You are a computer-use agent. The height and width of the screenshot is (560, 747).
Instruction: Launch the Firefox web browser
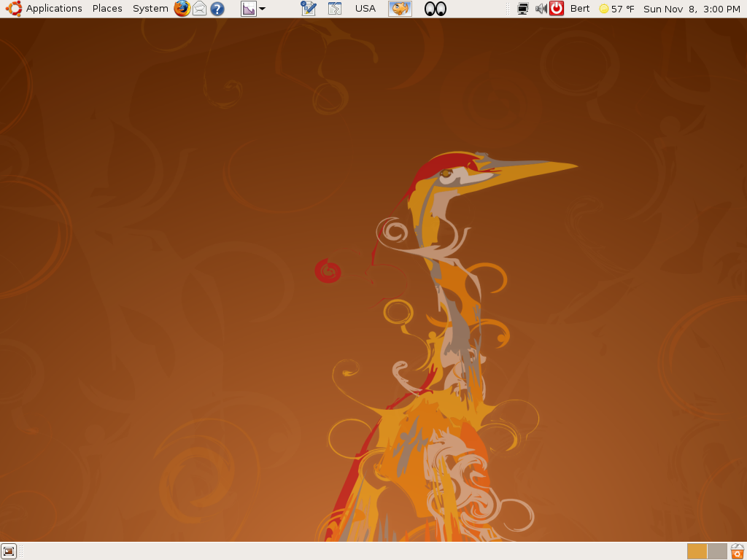click(x=182, y=9)
